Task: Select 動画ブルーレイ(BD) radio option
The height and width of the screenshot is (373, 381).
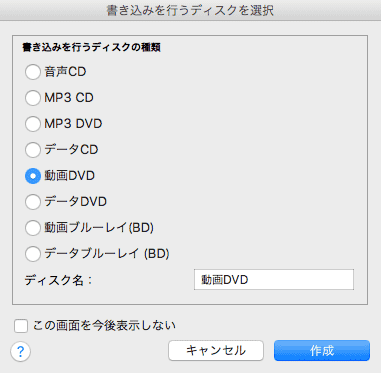Action: click(33, 228)
